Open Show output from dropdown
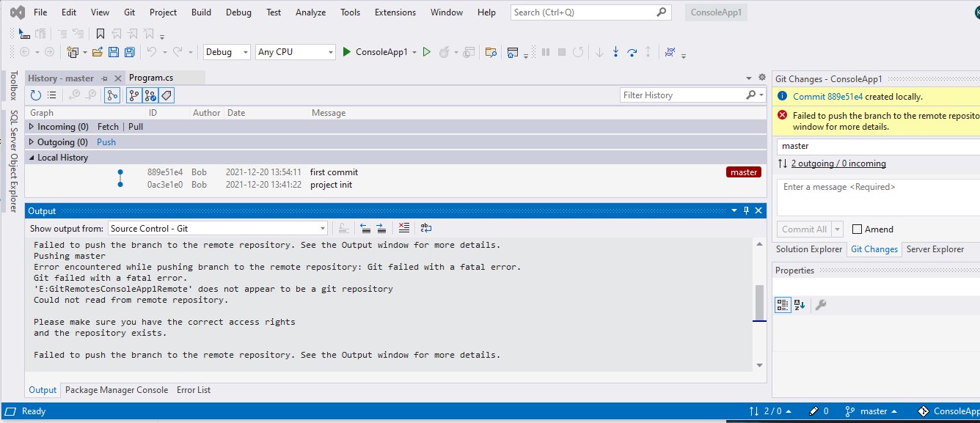 (x=218, y=229)
